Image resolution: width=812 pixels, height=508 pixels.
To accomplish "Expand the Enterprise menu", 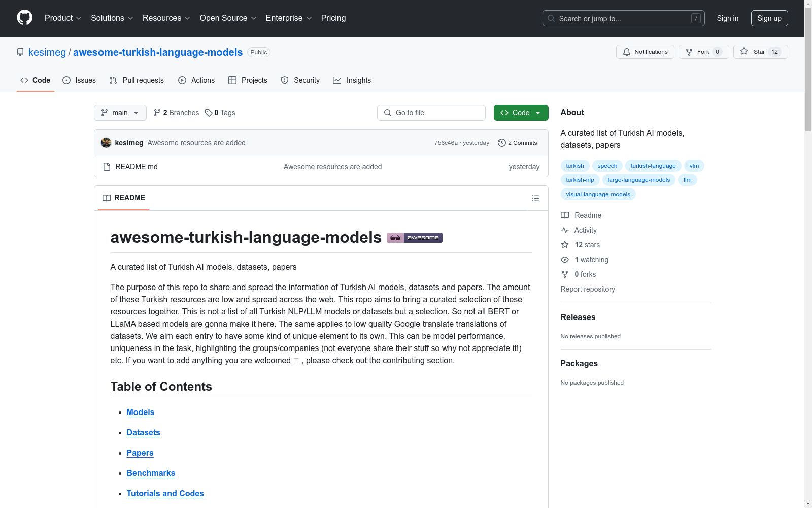I will 289,18.
